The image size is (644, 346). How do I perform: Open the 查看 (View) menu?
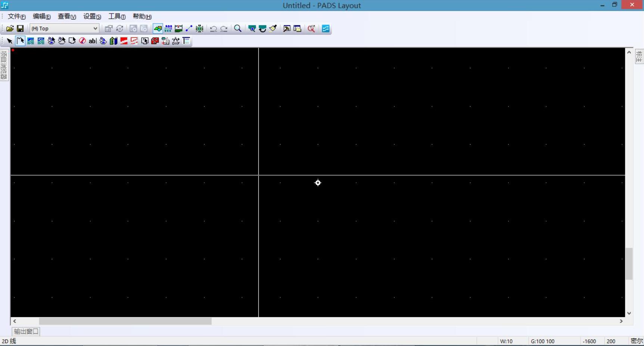click(x=67, y=16)
